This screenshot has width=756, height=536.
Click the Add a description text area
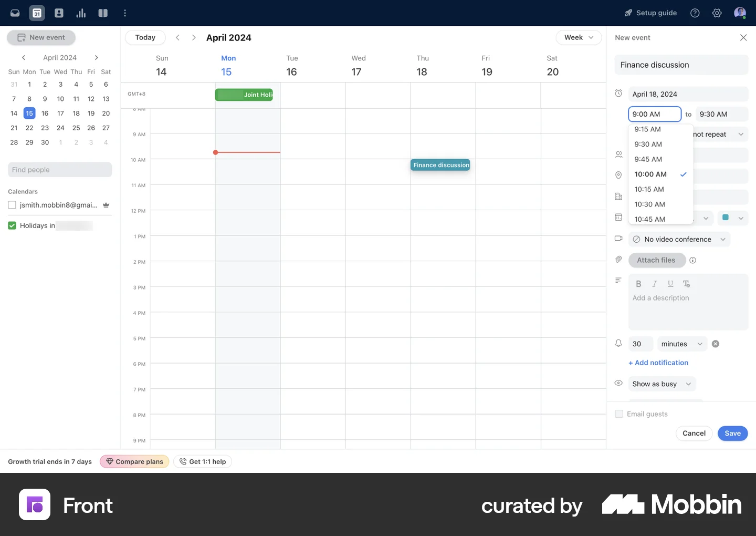tap(688, 310)
